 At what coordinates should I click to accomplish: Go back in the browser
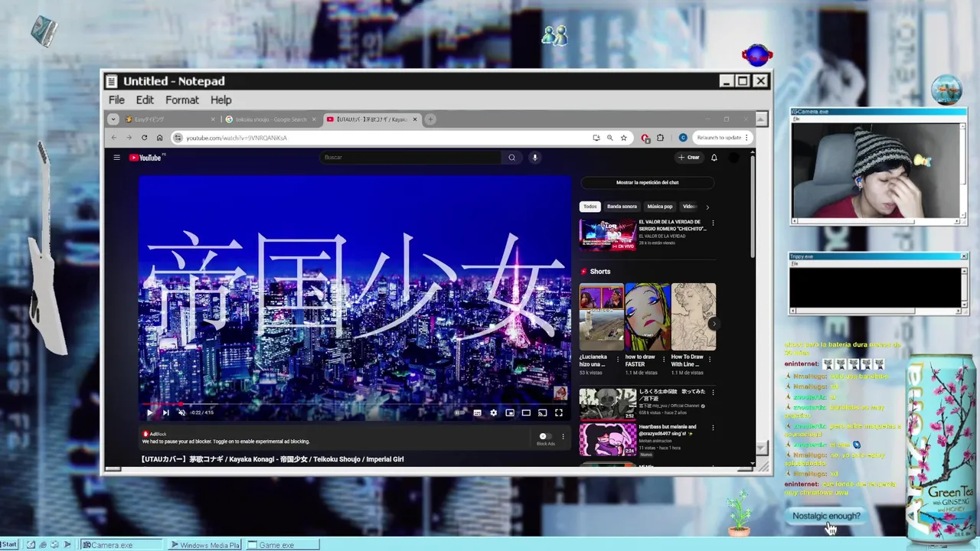[114, 138]
